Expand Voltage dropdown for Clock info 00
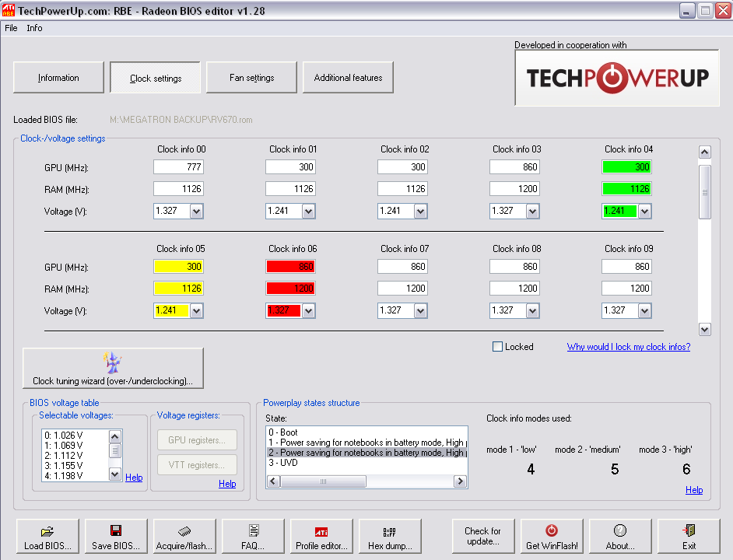Viewport: 733px width, 560px height. click(x=196, y=212)
